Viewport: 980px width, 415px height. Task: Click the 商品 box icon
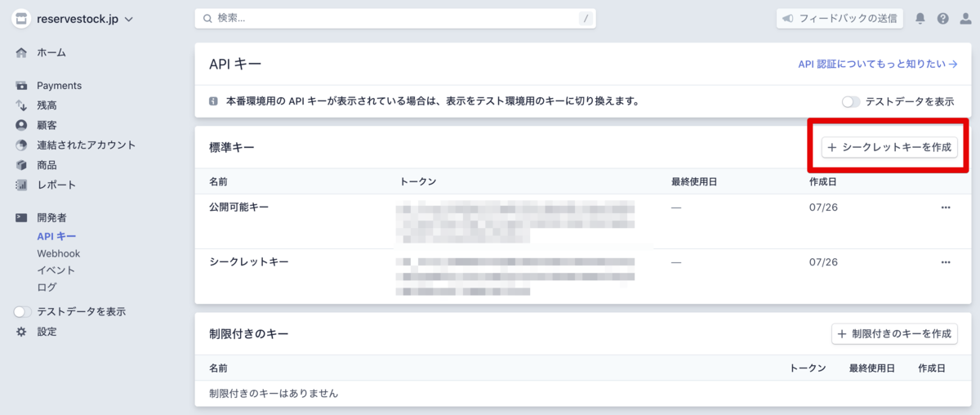(21, 165)
